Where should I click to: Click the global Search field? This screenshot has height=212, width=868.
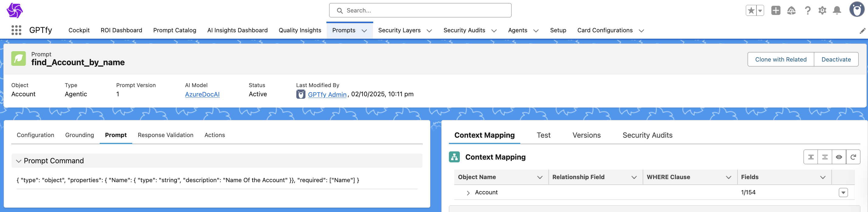coord(420,10)
